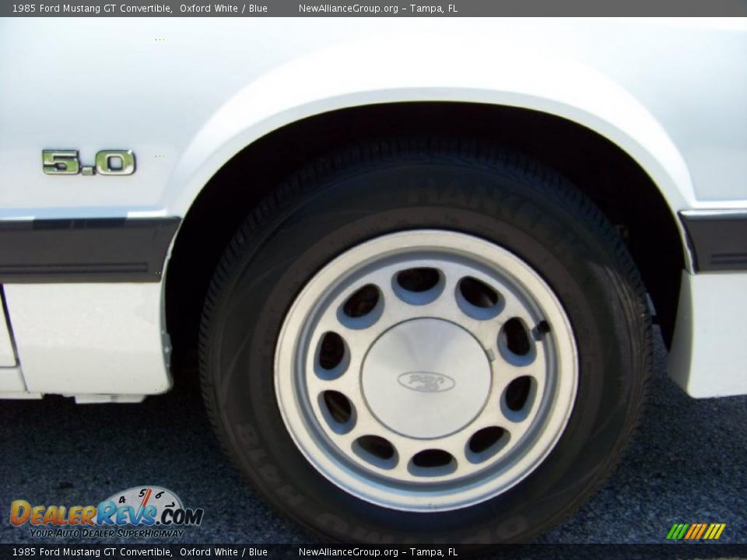The height and width of the screenshot is (560, 747).
Task: Click bottom 'NewAllianceGroup.org - Tampa, FL' text
Action: [378, 552]
